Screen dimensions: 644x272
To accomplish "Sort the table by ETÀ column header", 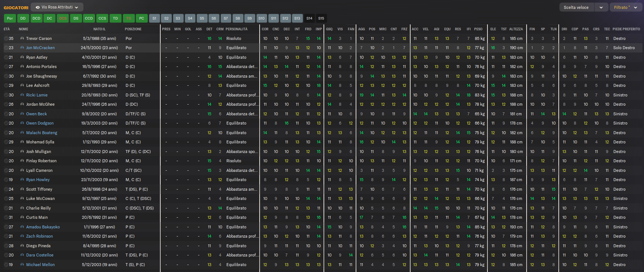I will pos(7,29).
